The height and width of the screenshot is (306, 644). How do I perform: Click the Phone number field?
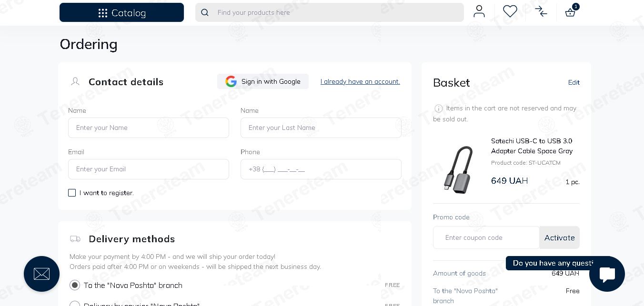[x=321, y=169]
